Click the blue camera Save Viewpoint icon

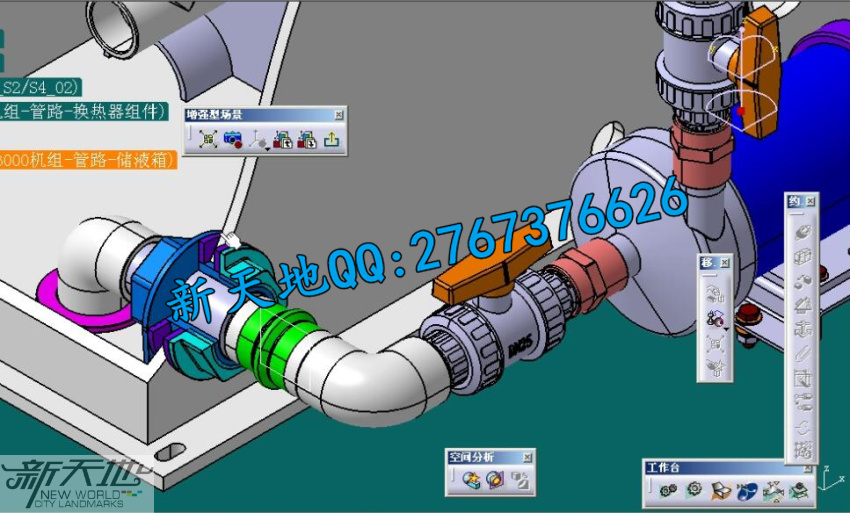233,139
